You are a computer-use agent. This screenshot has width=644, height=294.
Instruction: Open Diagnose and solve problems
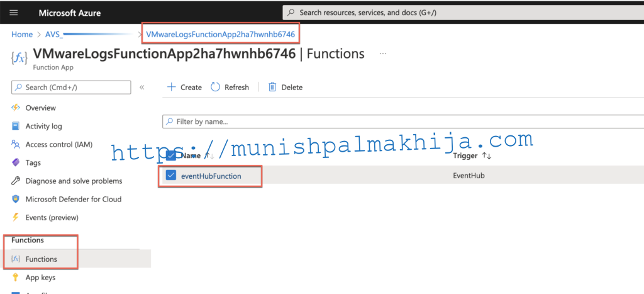coord(74,181)
